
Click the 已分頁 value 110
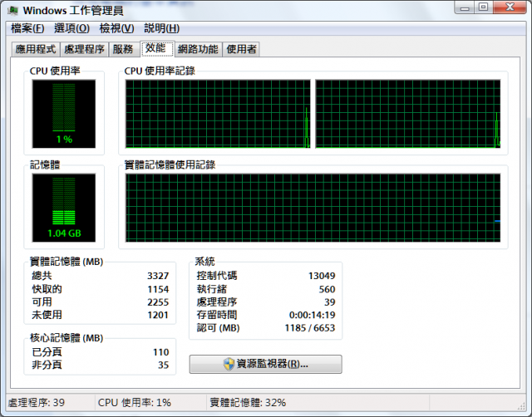[160, 352]
